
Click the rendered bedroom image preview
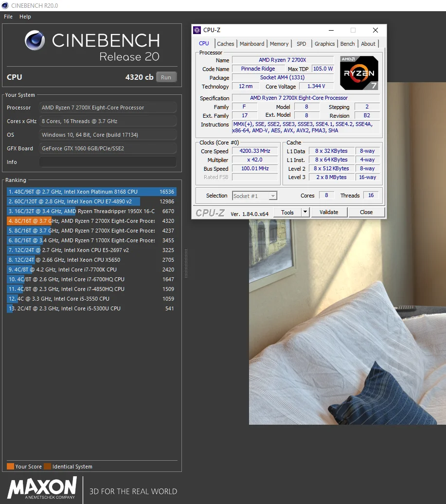pos(347,322)
